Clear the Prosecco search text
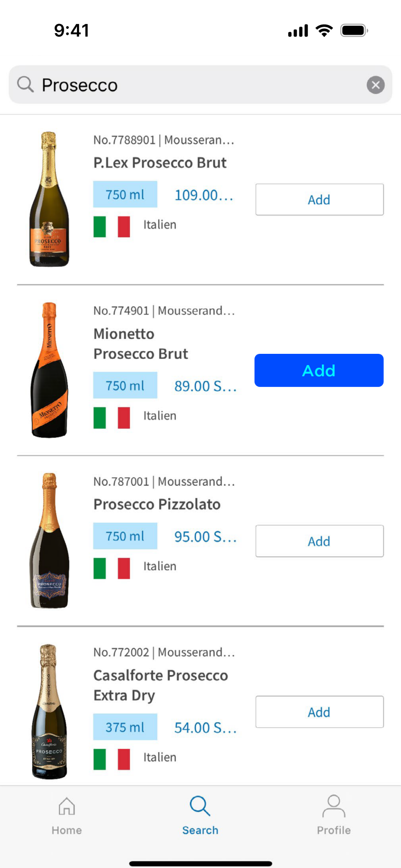401x868 pixels. point(375,85)
